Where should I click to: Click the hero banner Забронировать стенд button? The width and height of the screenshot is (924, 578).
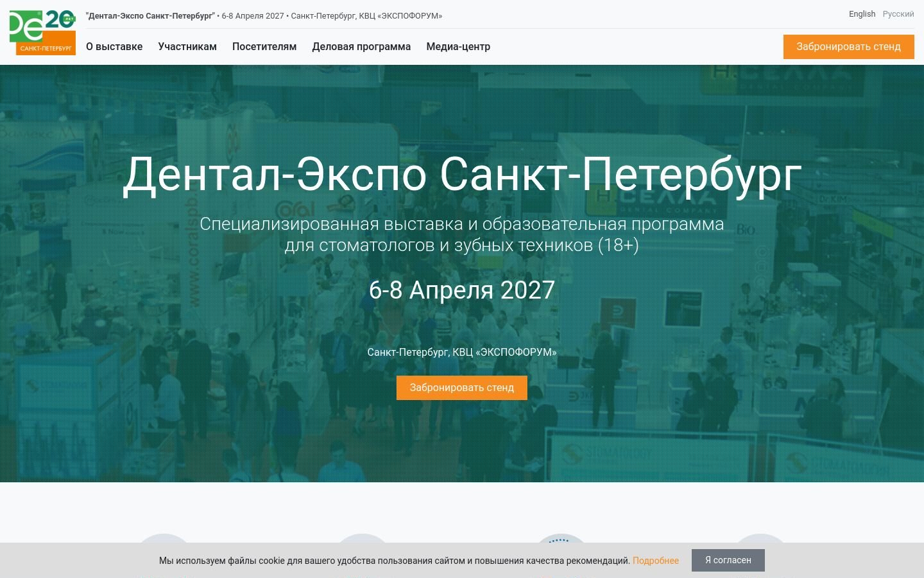coord(462,388)
